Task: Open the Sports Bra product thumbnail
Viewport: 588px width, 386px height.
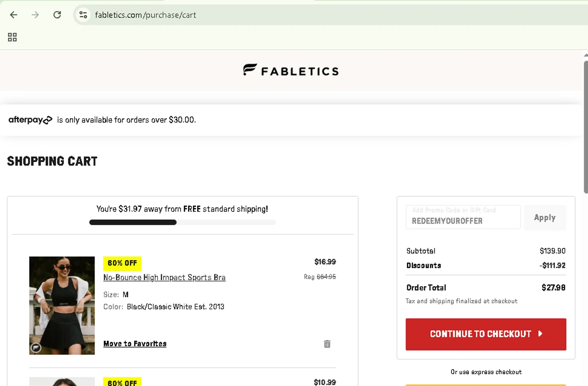Action: point(62,306)
